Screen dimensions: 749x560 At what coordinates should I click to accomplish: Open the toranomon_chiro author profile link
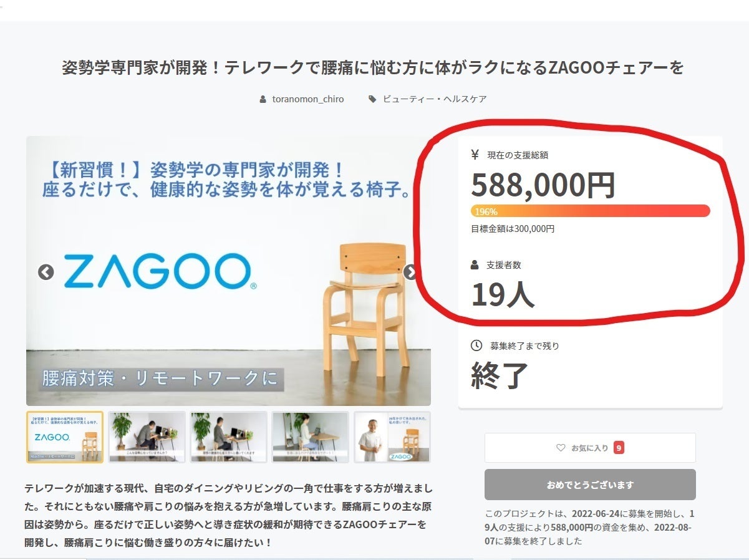coord(308,99)
